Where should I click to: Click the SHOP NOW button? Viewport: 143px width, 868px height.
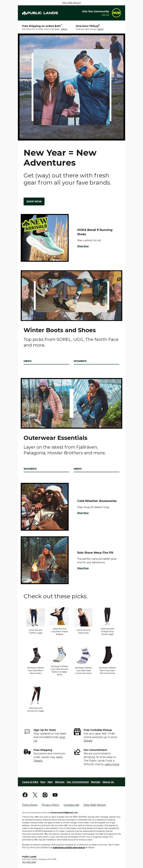34,201
